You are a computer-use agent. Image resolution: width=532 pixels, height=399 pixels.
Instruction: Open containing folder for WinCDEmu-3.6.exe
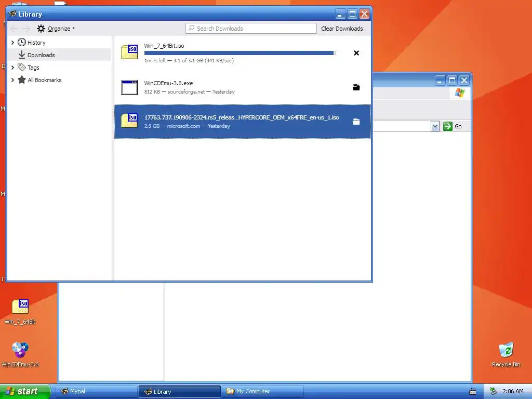356,87
